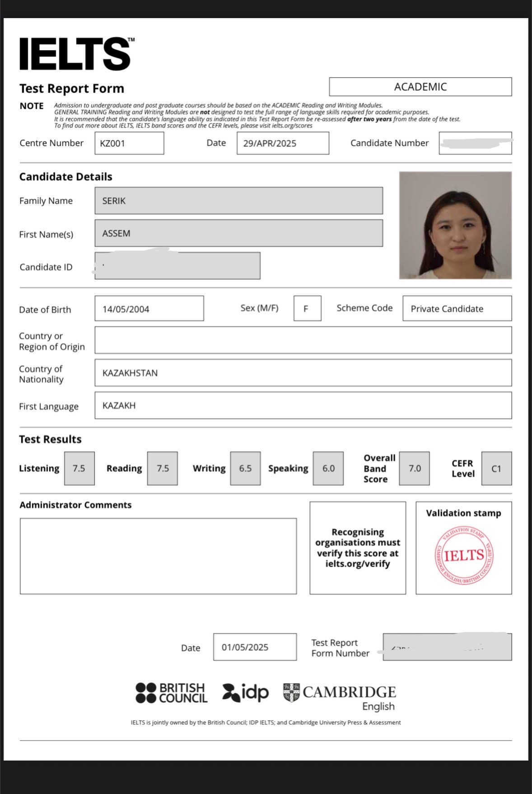Screen dimensions: 532x794
Task: Click the Overall Band Score 7.0 box
Action: click(414, 469)
